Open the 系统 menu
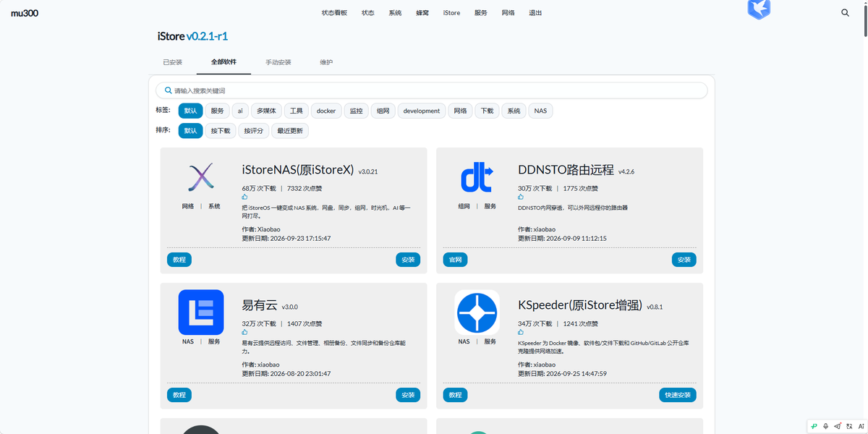This screenshot has height=434, width=868. point(395,13)
